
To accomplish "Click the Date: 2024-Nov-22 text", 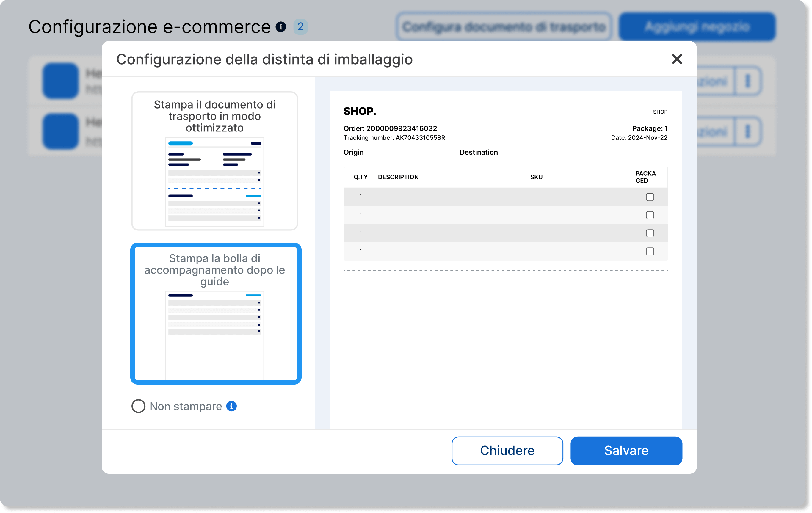I will point(639,137).
